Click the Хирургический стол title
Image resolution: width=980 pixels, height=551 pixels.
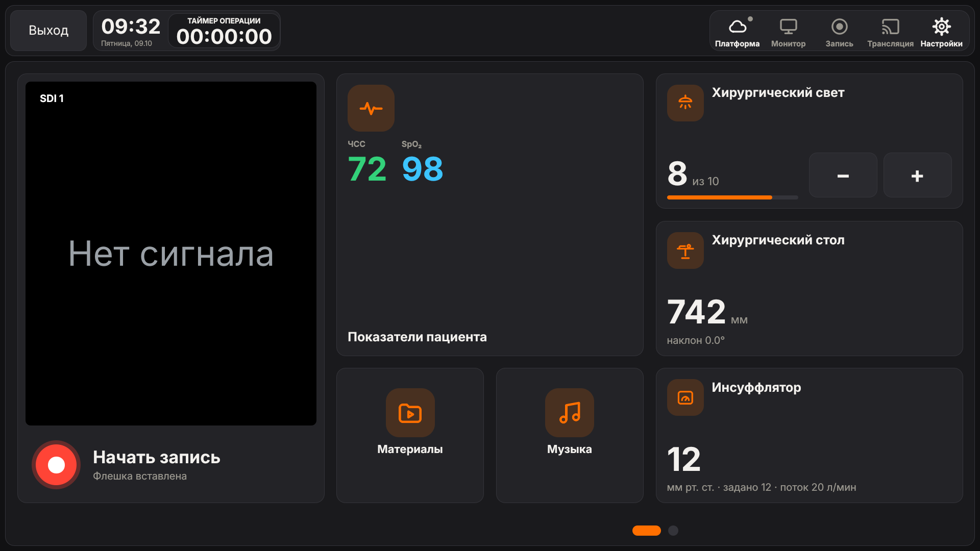pyautogui.click(x=778, y=240)
